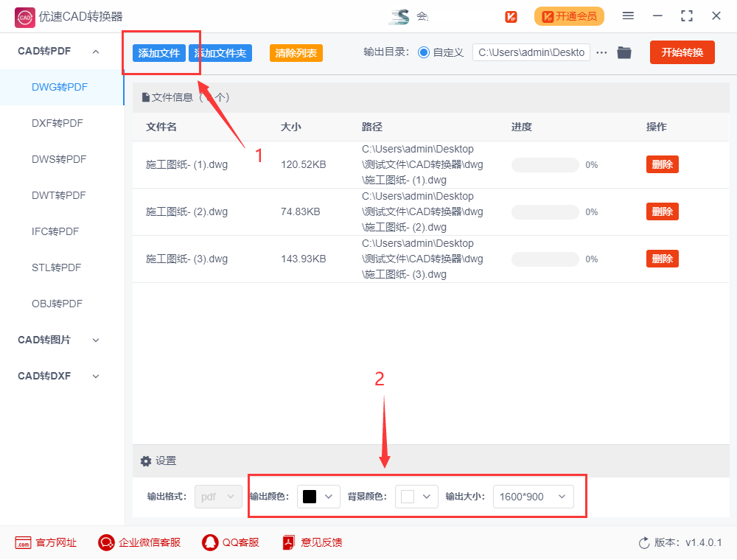Click the settings gear beside 设置
This screenshot has width=737, height=560.
point(146,461)
